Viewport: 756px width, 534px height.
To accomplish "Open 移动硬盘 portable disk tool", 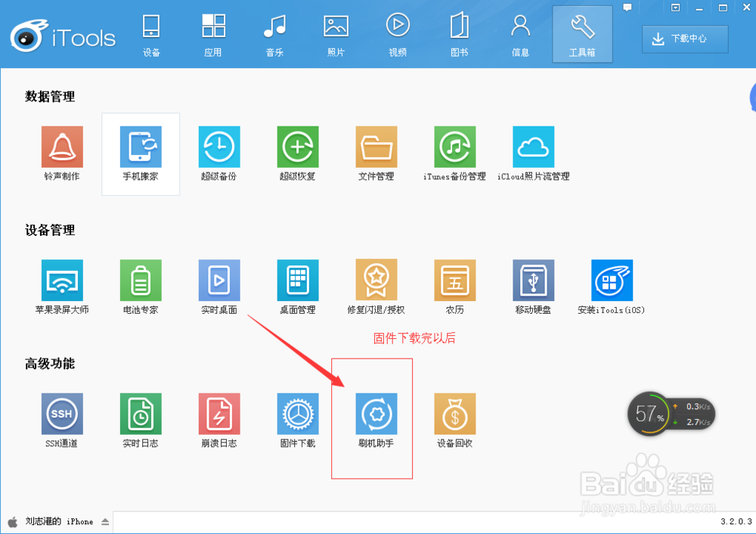I will coord(534,281).
